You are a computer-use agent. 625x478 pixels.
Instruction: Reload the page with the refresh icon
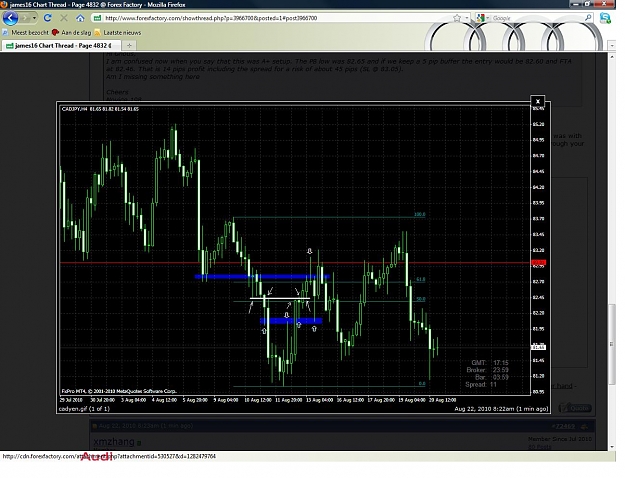(x=47, y=18)
